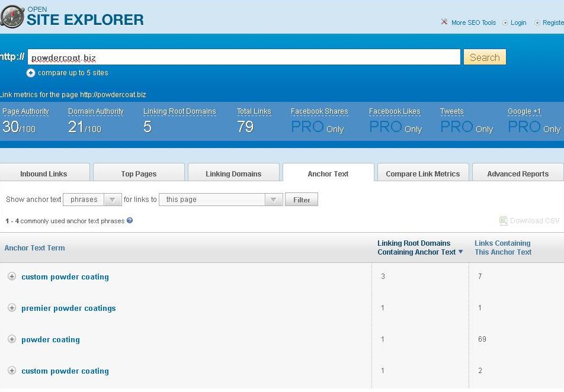Click the Register bullet icon
The height and width of the screenshot is (392, 564).
(537, 23)
